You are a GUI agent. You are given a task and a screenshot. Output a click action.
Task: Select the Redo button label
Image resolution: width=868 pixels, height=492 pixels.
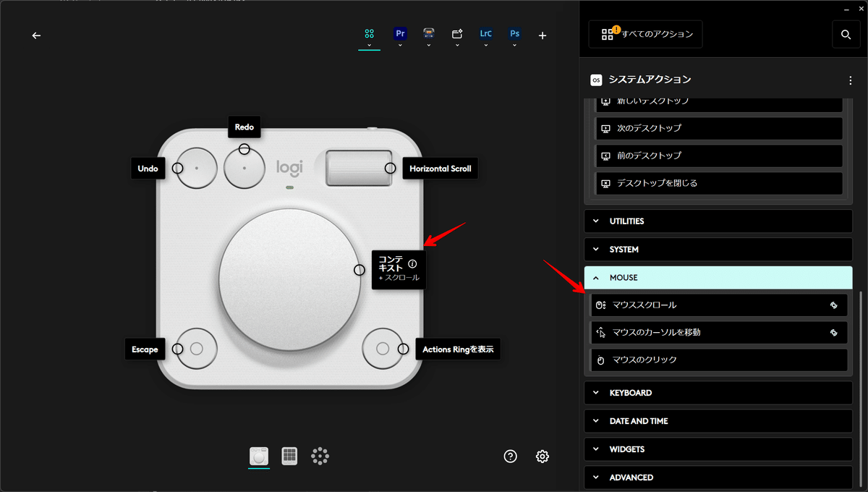[244, 127]
